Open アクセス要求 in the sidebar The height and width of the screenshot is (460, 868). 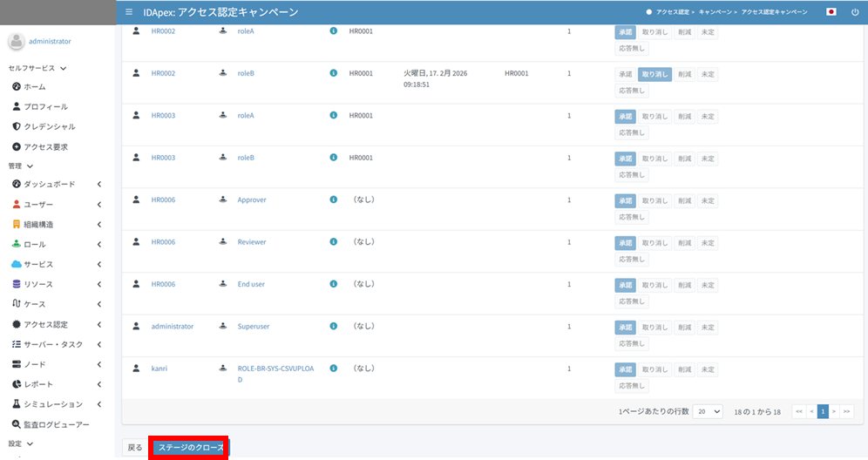coord(46,147)
